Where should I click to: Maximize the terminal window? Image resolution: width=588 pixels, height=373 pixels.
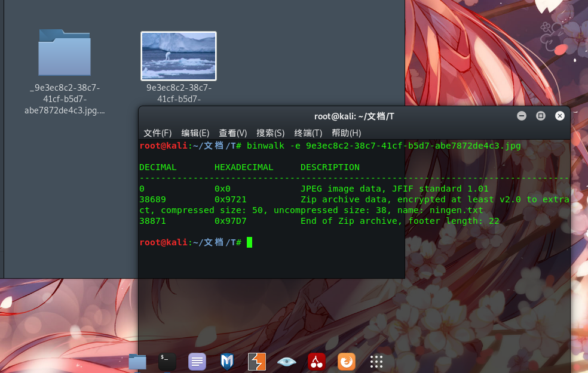coord(541,116)
